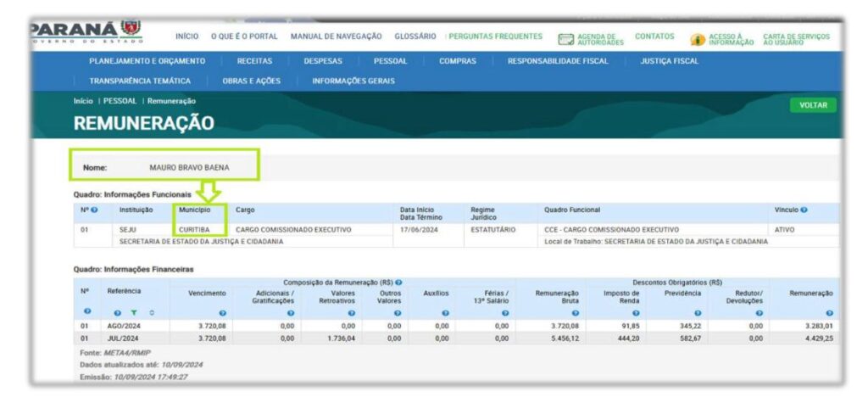
Task: Click help icon under Redutor/ Devoluções
Action: [x=759, y=313]
